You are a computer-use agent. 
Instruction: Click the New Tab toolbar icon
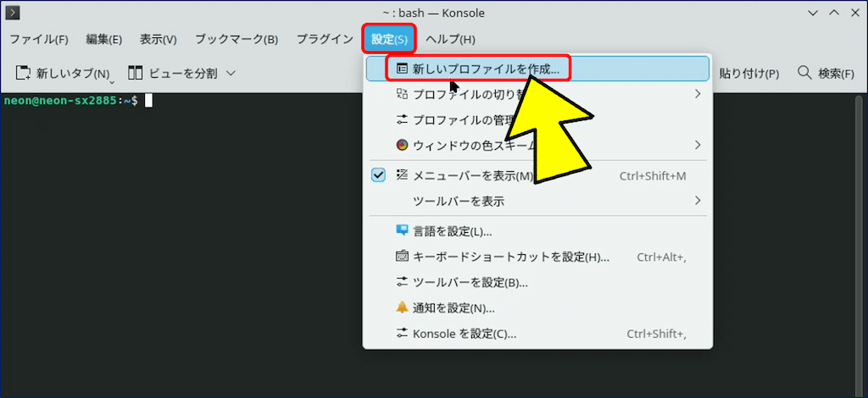24,74
